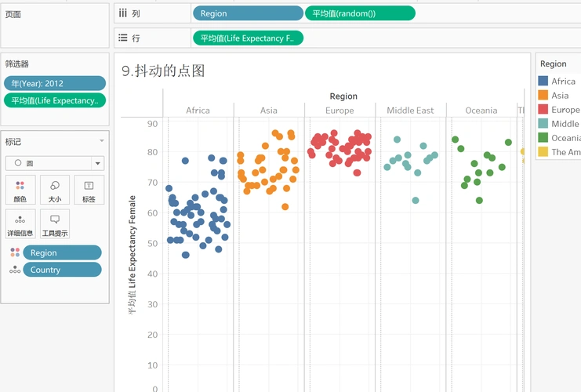This screenshot has width=581, height=392.
Task: Click the 大小 (Size) marks button
Action: pos(55,190)
